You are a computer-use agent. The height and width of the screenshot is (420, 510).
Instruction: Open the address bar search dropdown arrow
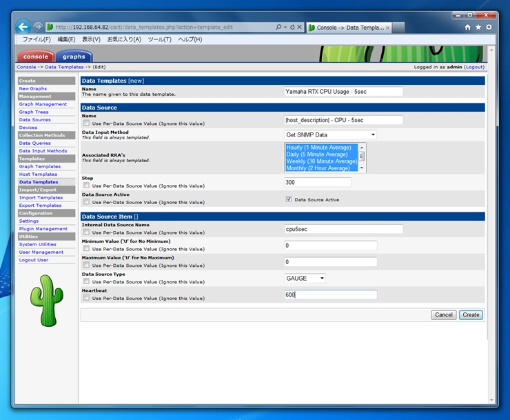285,27
